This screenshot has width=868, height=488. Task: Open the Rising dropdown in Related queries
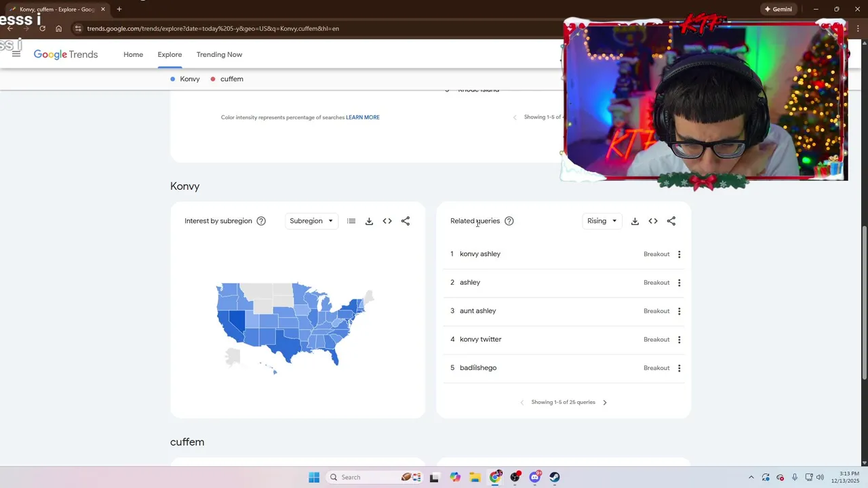tap(602, 221)
